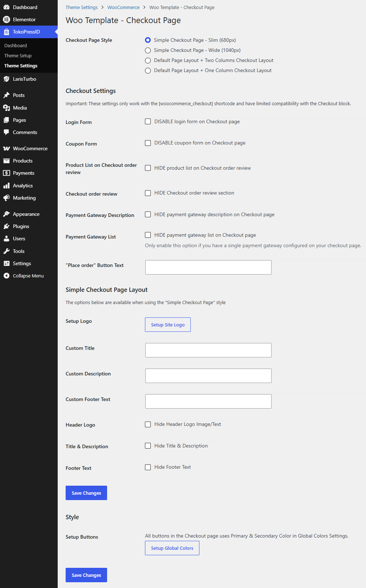This screenshot has width=366, height=588.
Task: Click the Media icon
Action: click(x=6, y=108)
